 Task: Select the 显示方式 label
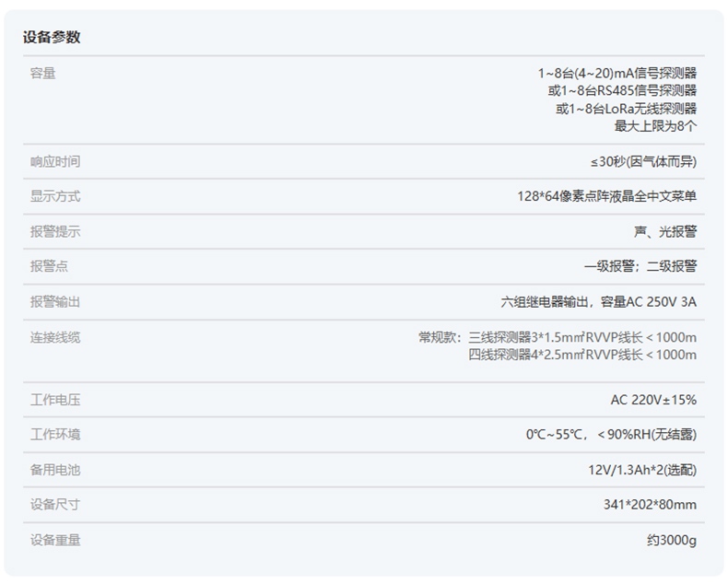pos(55,196)
